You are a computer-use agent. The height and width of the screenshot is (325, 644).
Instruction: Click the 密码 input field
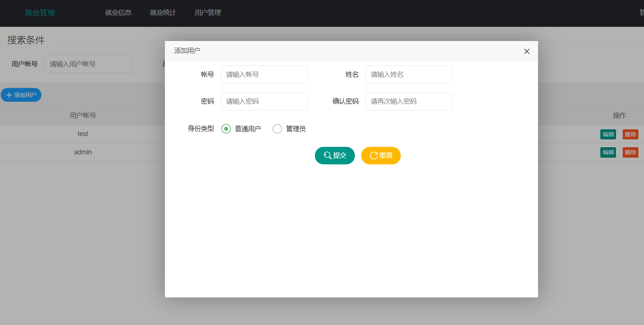(x=264, y=101)
